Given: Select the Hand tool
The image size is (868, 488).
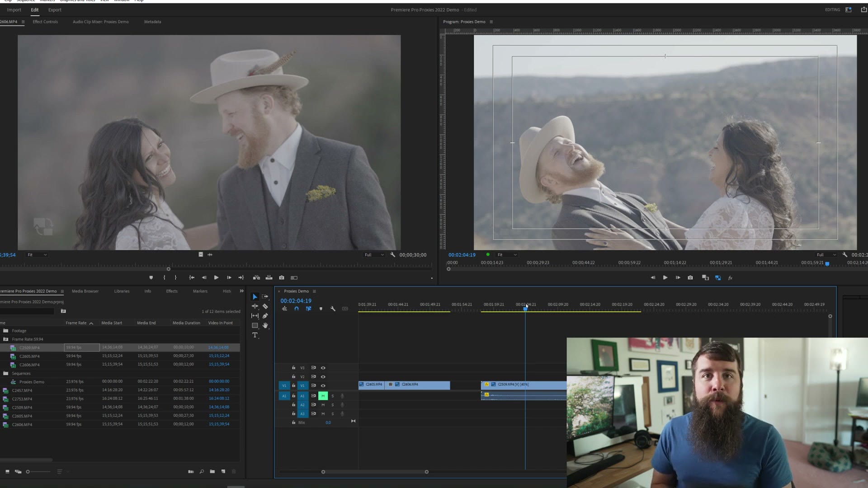Looking at the screenshot, I should 265,325.
